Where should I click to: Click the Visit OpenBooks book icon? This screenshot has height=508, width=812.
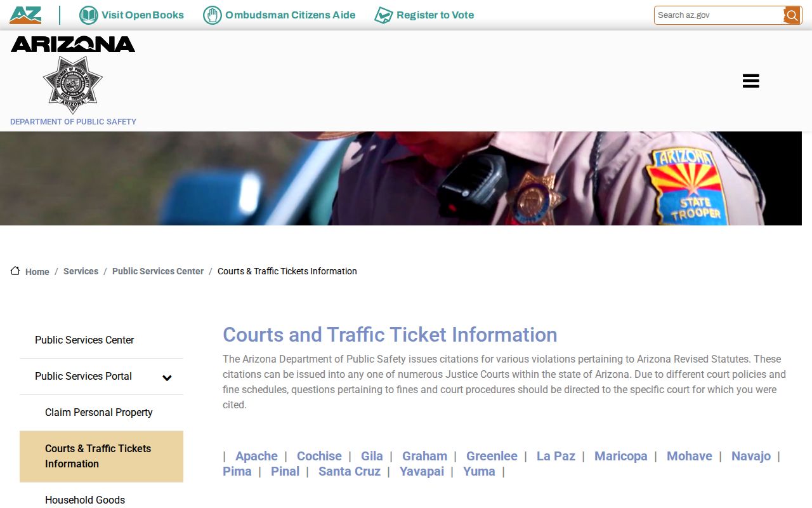click(x=88, y=15)
